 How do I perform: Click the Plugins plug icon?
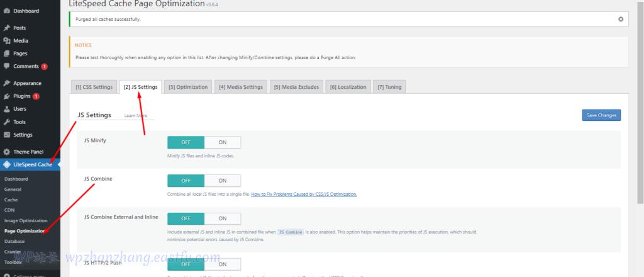pos(6,96)
